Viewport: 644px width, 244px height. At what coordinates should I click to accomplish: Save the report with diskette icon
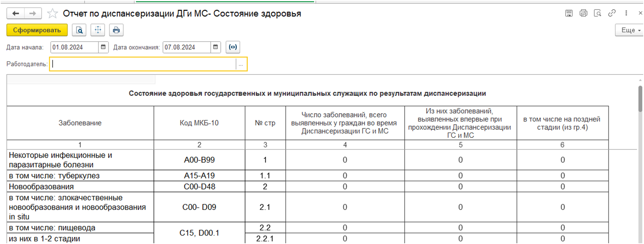click(569, 13)
